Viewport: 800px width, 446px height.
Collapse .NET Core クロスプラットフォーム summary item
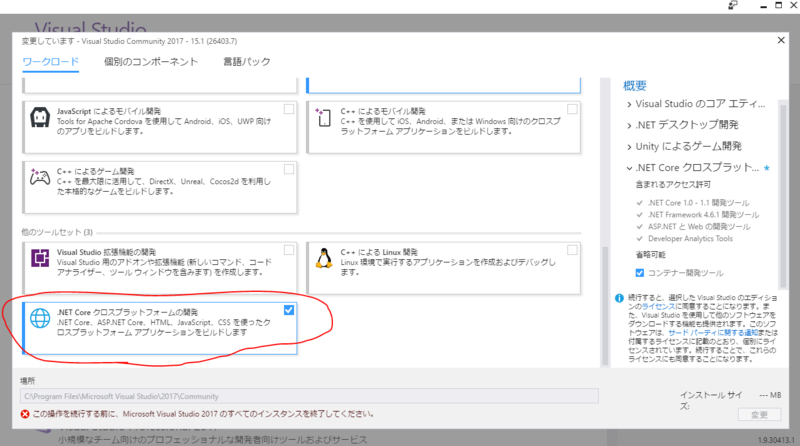(629, 168)
